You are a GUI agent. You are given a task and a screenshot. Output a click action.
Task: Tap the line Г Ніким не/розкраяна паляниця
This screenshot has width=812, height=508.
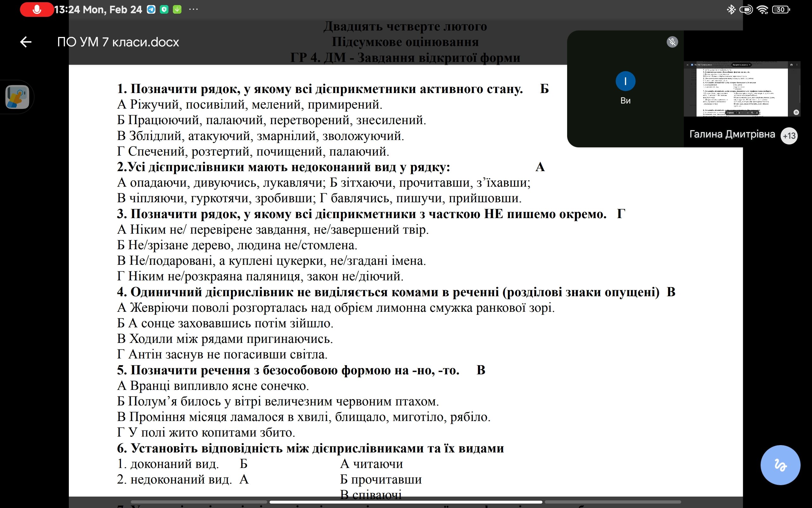pos(260,277)
